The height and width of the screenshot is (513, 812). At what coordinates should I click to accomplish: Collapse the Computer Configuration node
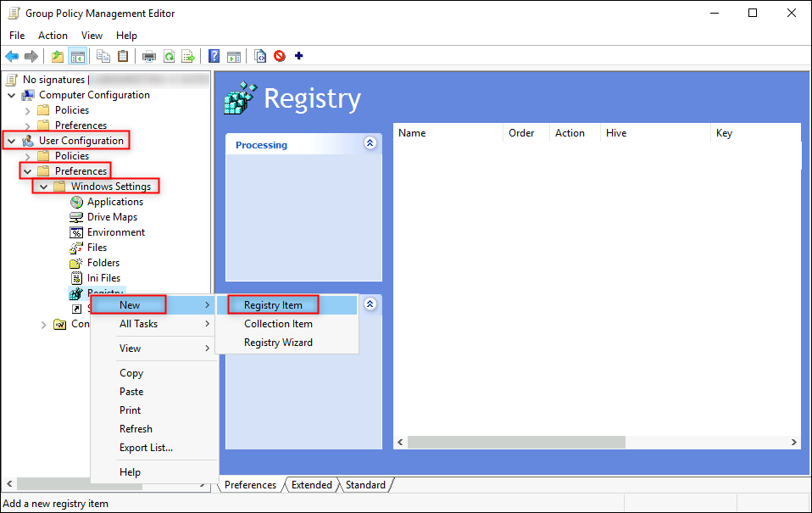[11, 95]
